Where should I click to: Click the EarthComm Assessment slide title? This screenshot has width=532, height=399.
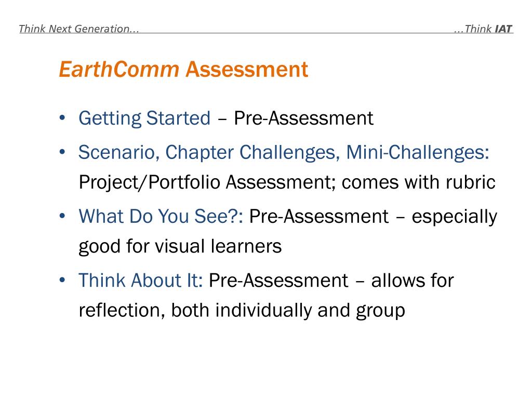point(183,69)
